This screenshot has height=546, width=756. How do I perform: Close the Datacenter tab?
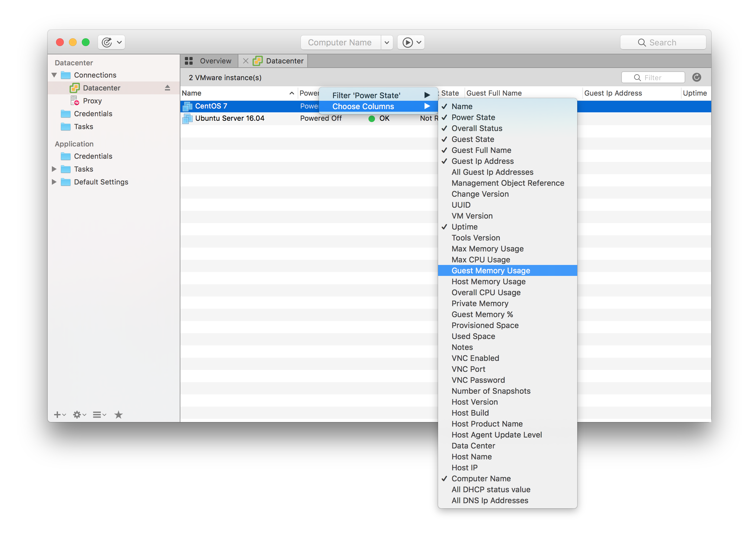click(x=246, y=61)
